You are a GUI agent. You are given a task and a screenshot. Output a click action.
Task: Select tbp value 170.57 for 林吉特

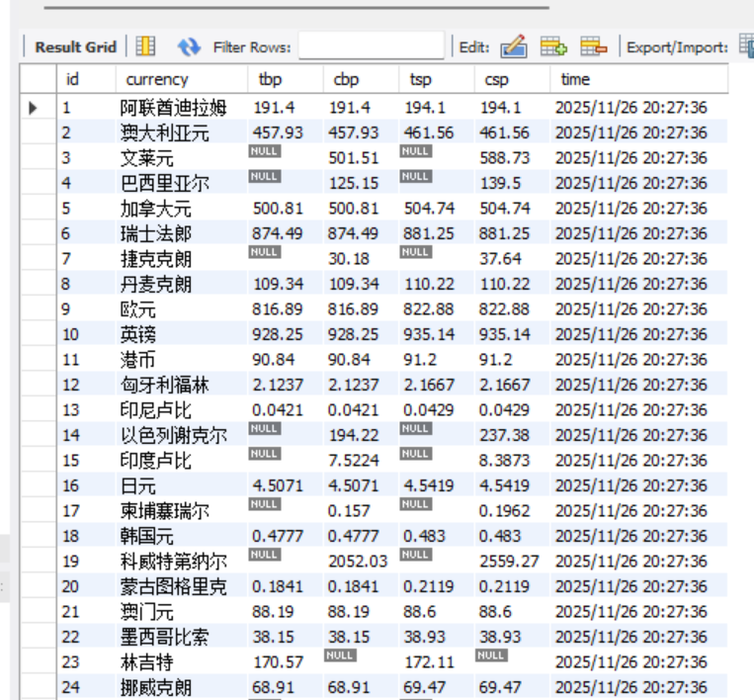click(x=286, y=662)
